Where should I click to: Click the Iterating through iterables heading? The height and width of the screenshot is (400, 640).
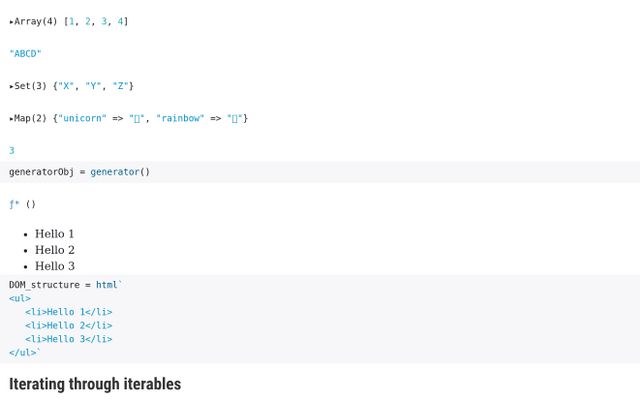95,384
